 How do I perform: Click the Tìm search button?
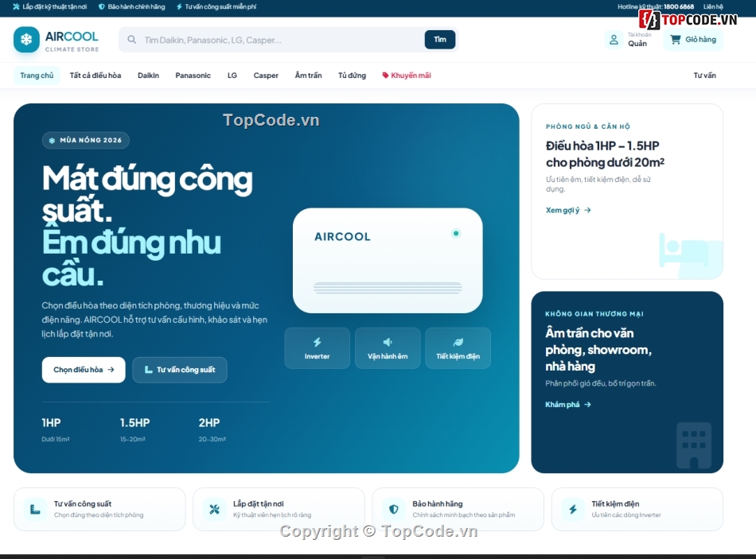click(440, 40)
